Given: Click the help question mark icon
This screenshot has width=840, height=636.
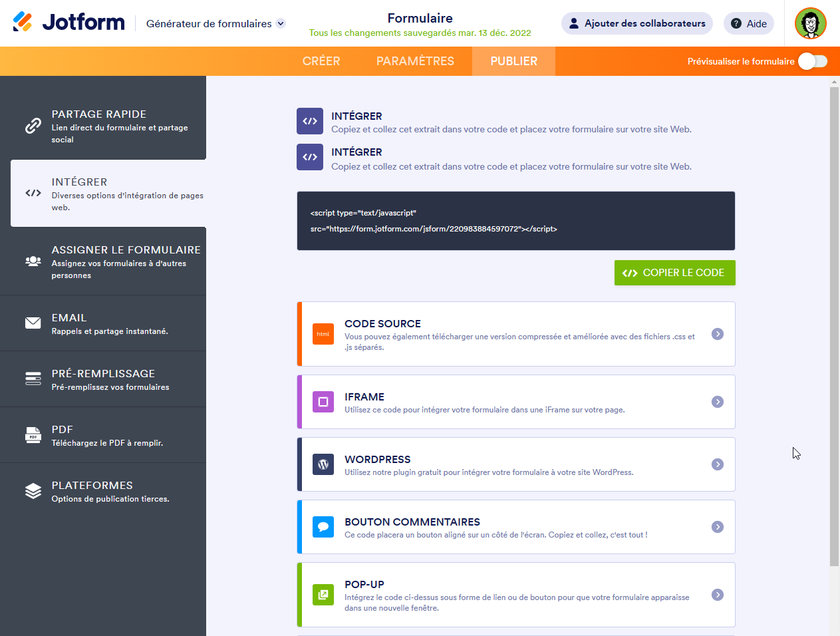Looking at the screenshot, I should 736,23.
